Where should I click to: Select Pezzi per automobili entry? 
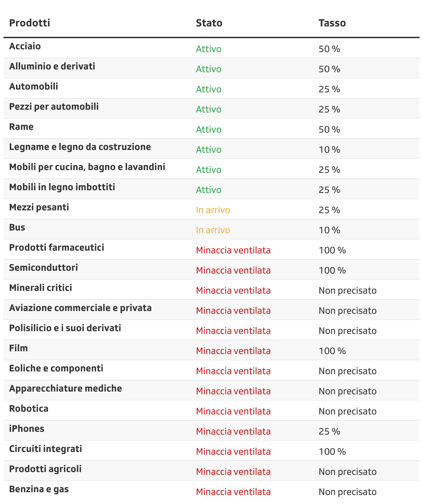click(x=54, y=107)
